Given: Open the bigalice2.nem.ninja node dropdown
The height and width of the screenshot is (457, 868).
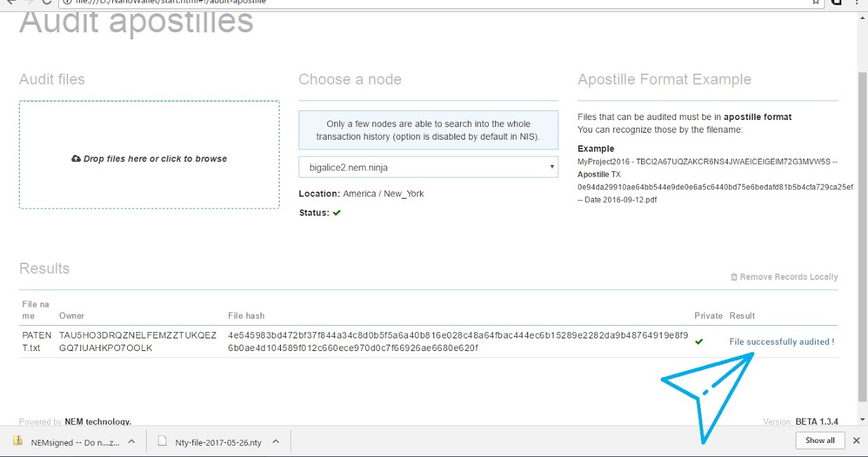Looking at the screenshot, I should 428,168.
